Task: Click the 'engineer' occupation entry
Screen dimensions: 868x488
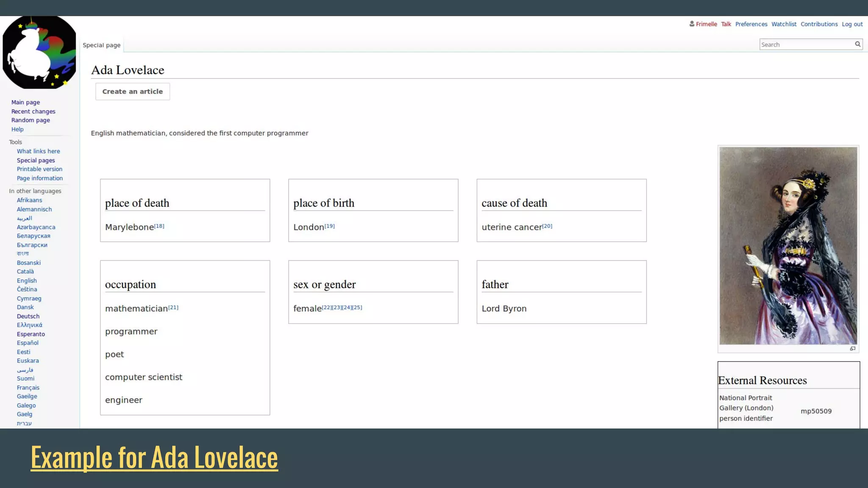Action: click(124, 400)
